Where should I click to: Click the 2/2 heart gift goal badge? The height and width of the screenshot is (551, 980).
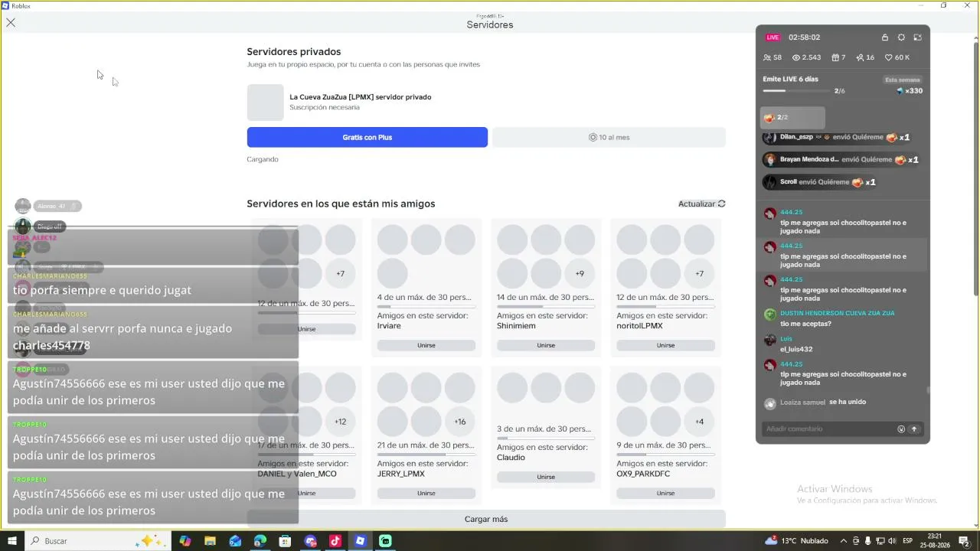(x=793, y=118)
